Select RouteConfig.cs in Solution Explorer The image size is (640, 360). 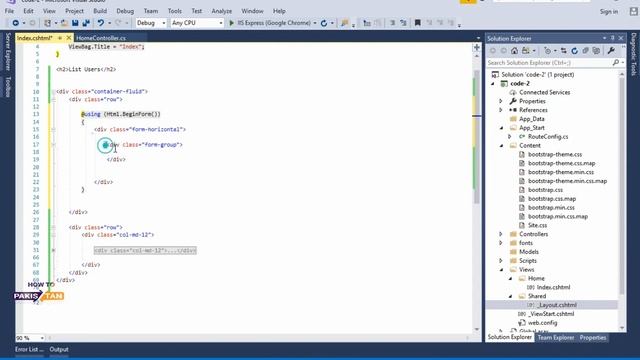(x=548, y=136)
